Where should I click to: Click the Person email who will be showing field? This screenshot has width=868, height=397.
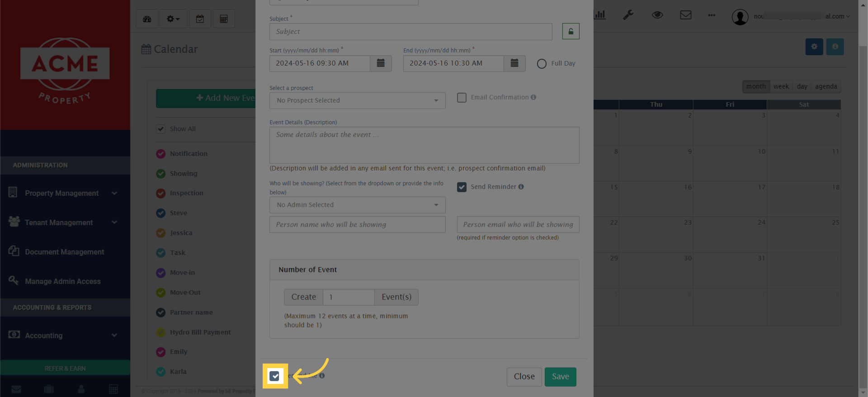click(518, 225)
